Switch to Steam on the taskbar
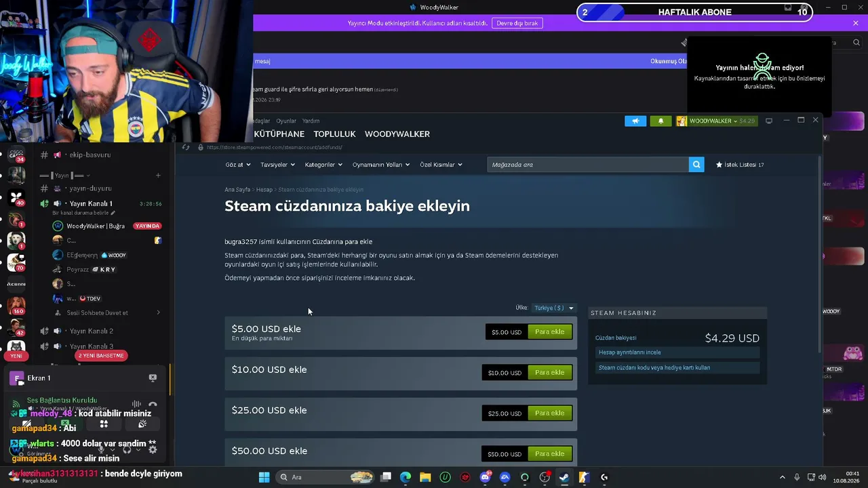 click(x=564, y=477)
